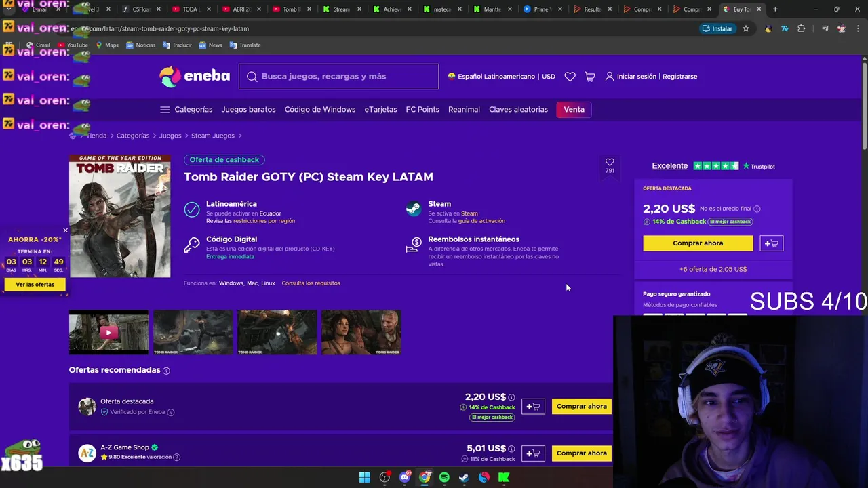Click 'El mejor cashback' badge in featured box
The image size is (868, 488).
click(730, 222)
